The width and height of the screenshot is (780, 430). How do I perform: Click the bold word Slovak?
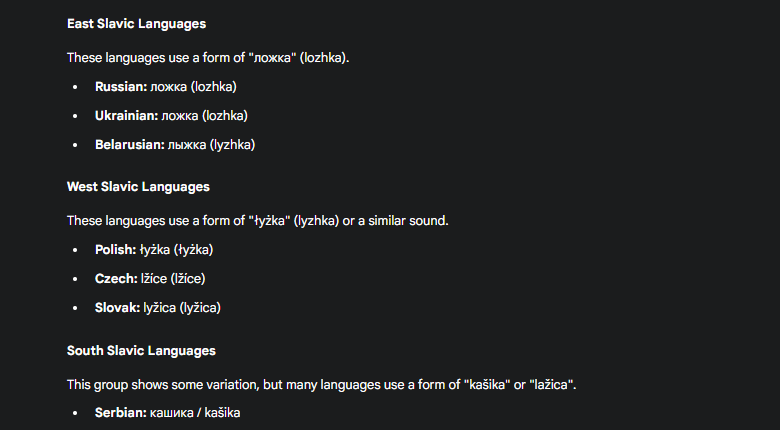117,308
